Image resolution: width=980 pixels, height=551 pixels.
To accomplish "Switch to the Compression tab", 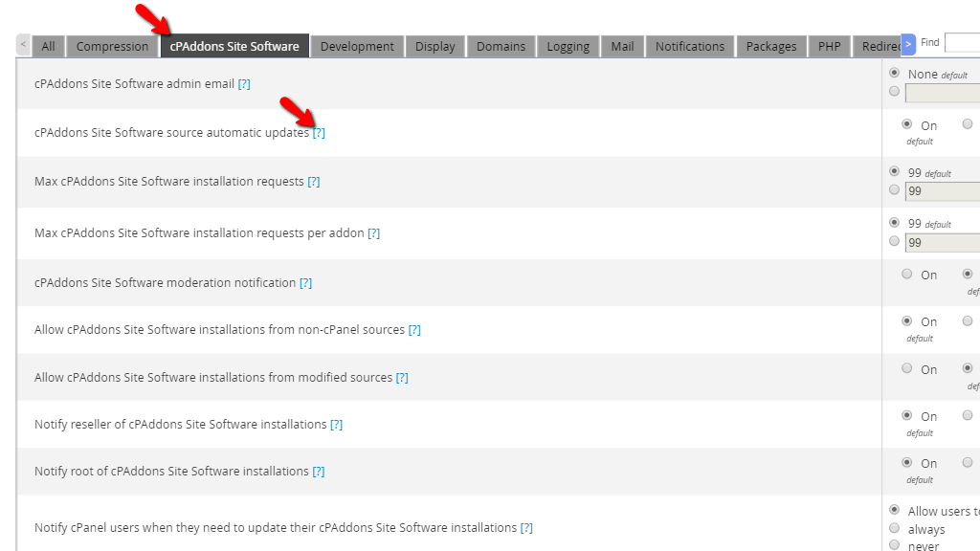I will tap(113, 46).
